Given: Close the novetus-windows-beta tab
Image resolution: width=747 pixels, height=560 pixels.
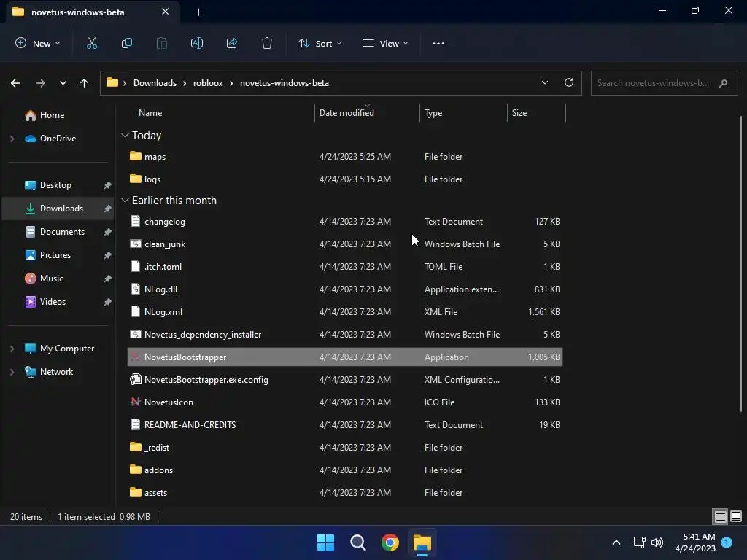Looking at the screenshot, I should (x=165, y=12).
